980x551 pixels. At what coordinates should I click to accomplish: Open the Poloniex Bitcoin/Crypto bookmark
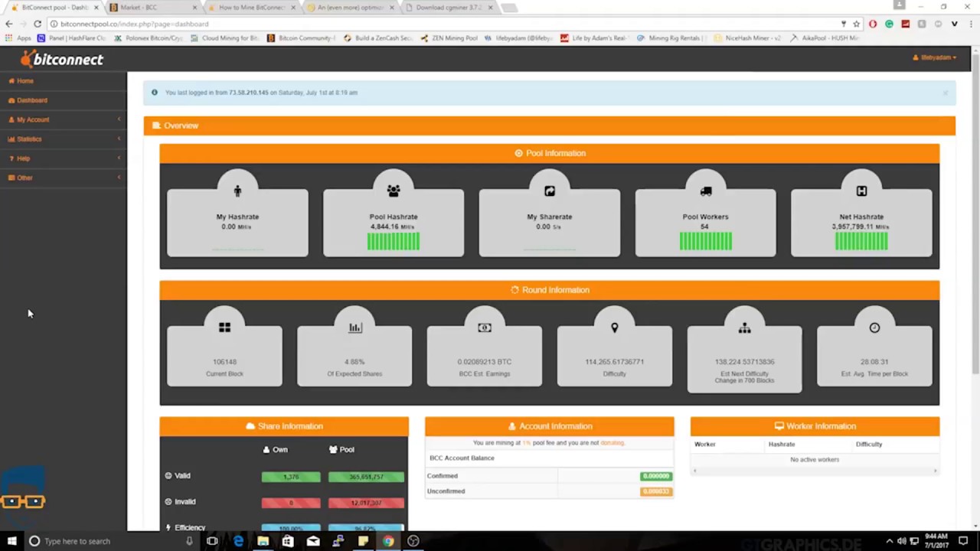[149, 38]
